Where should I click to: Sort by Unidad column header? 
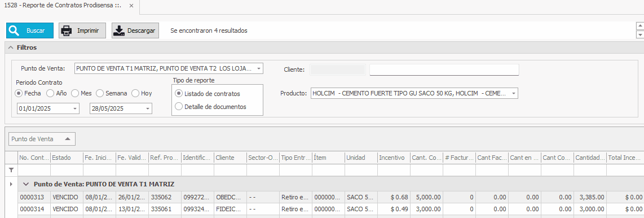pyautogui.click(x=361, y=158)
